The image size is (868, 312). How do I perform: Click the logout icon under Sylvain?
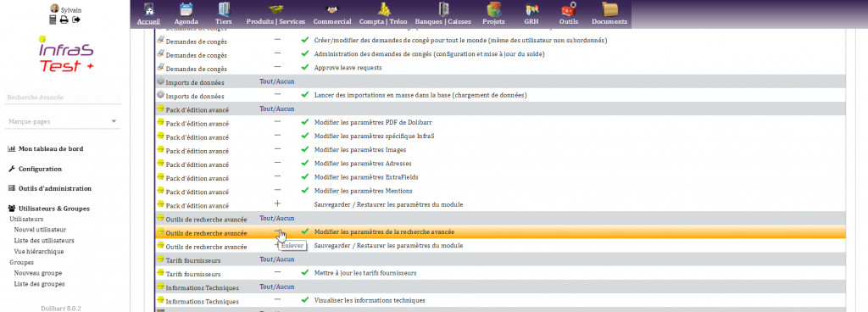click(x=76, y=19)
